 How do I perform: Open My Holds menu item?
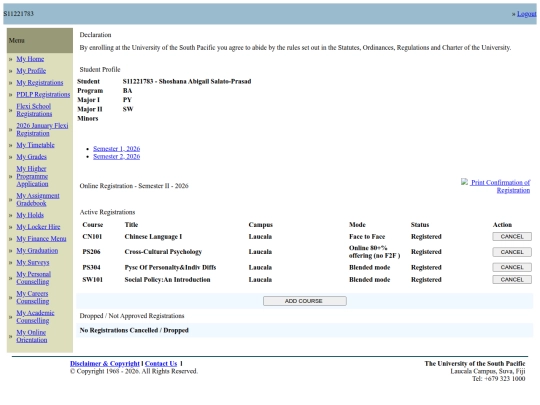(x=30, y=215)
